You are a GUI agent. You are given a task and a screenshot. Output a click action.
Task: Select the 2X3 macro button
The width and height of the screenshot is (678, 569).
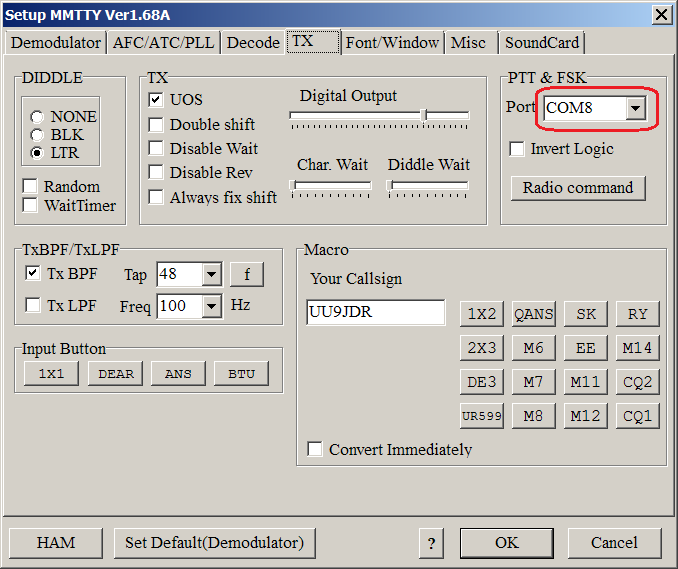(482, 348)
